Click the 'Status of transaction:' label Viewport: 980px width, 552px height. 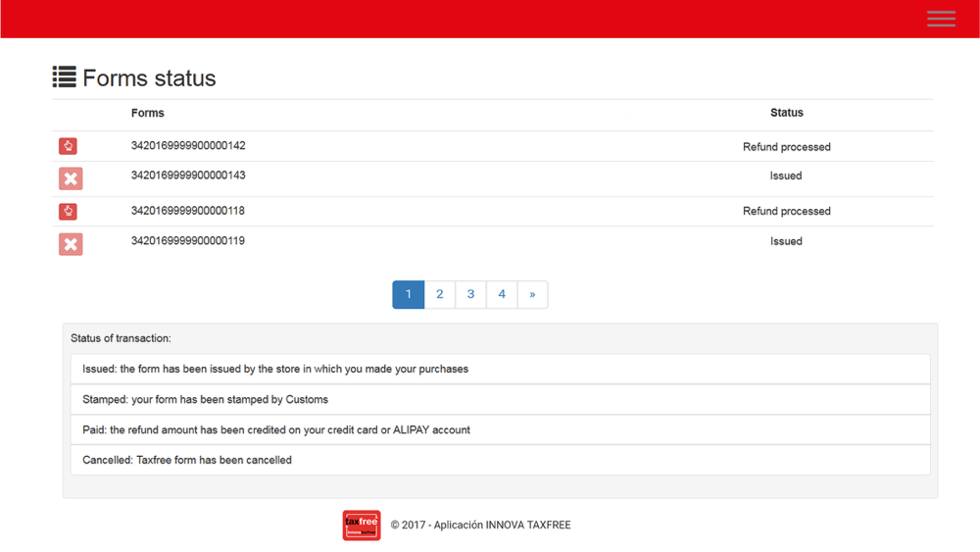pos(121,338)
